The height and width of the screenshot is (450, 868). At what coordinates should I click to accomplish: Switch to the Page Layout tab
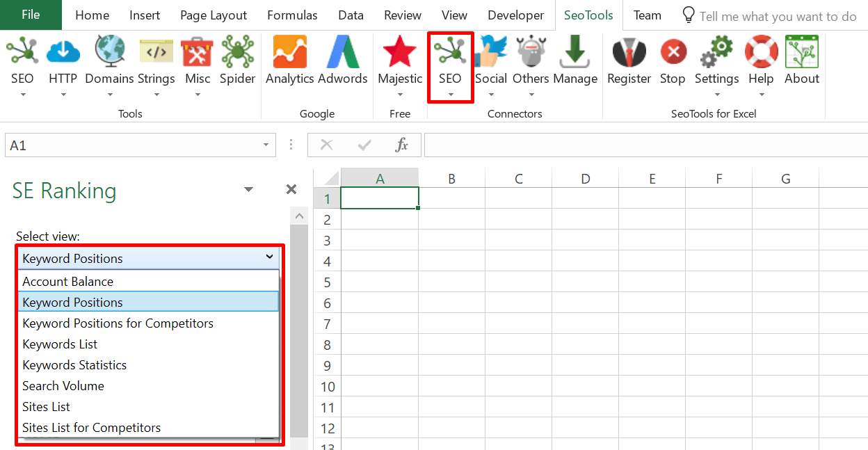(214, 15)
